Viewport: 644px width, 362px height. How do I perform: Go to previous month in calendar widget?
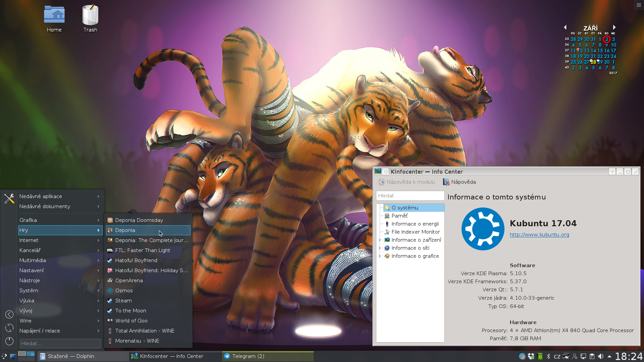[x=565, y=27]
